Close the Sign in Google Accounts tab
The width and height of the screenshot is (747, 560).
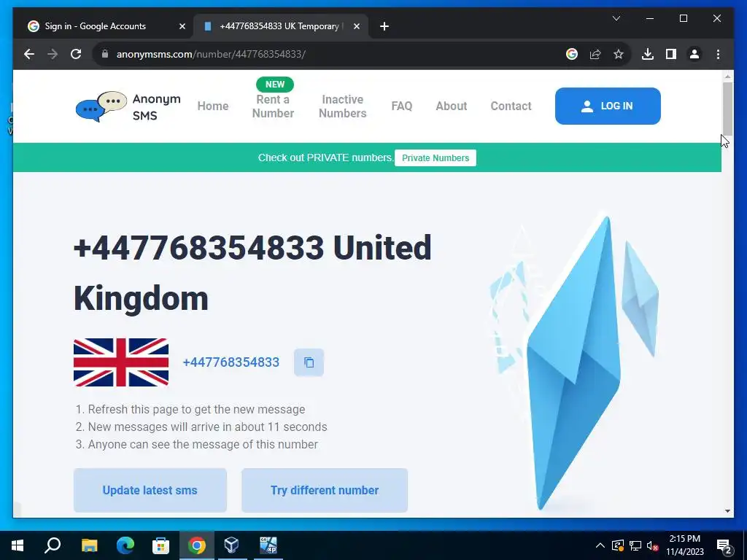pyautogui.click(x=182, y=26)
